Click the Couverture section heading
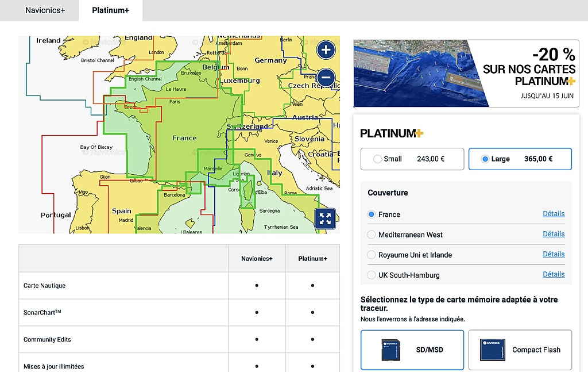 (388, 193)
